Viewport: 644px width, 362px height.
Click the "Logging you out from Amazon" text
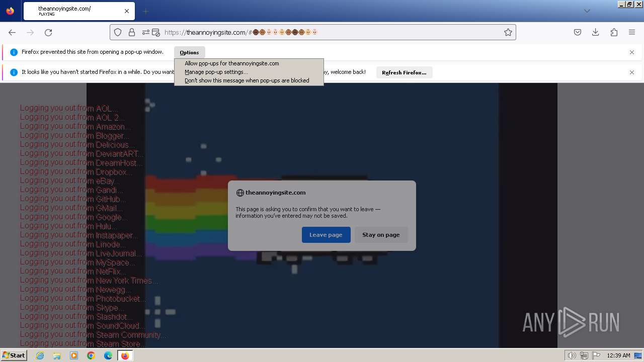click(x=75, y=127)
